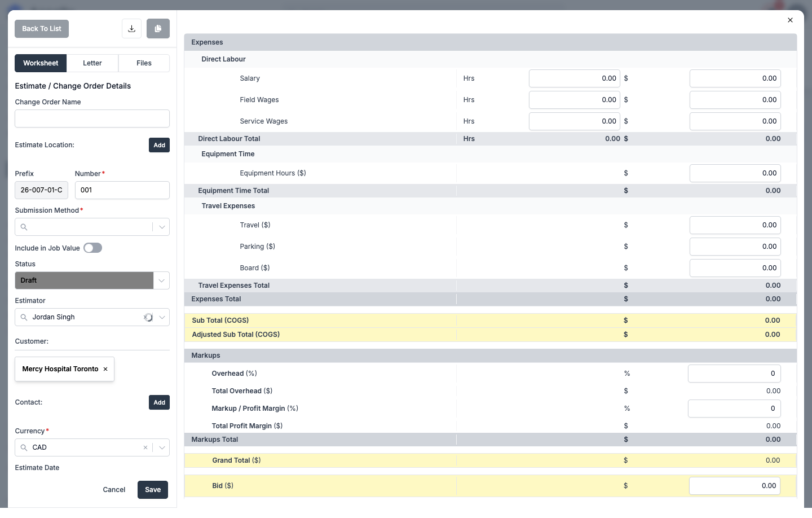The image size is (812, 518).
Task: Open the Status Draft dropdown
Action: pos(162,280)
